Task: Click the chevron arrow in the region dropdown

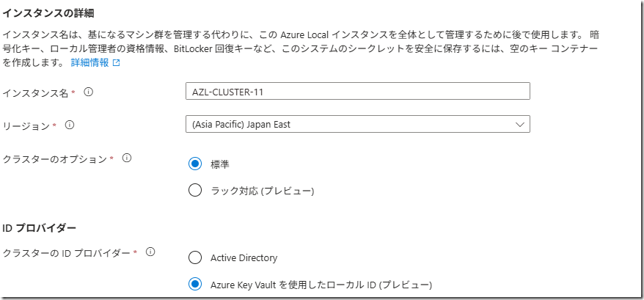Action: pyautogui.click(x=520, y=125)
